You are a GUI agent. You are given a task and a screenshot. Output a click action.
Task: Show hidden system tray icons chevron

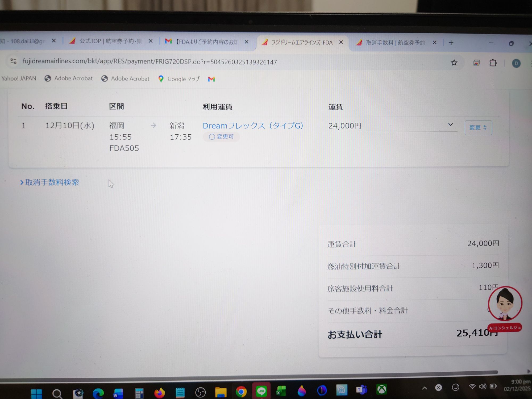[425, 388]
